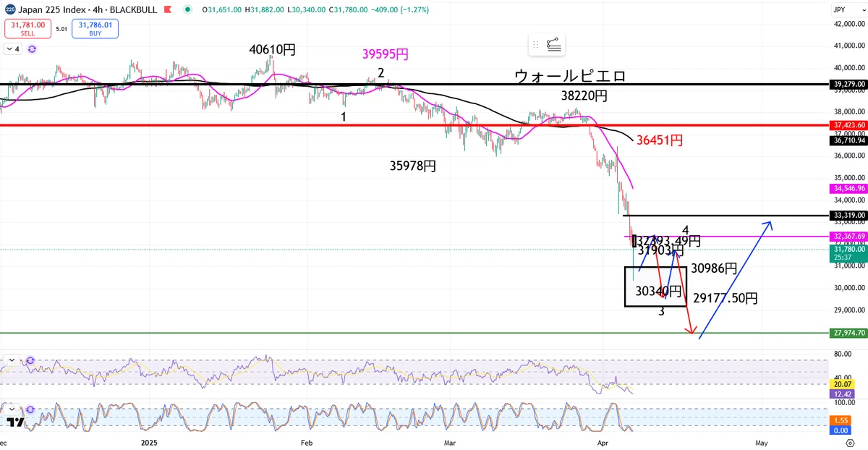868x450 pixels.
Task: Select the 29177.50円 text label
Action: pyautogui.click(x=726, y=298)
